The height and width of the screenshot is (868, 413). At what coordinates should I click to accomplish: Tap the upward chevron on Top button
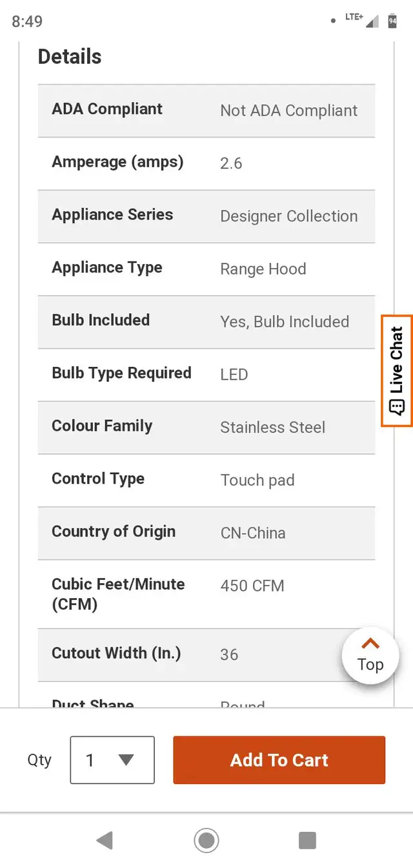tap(370, 643)
